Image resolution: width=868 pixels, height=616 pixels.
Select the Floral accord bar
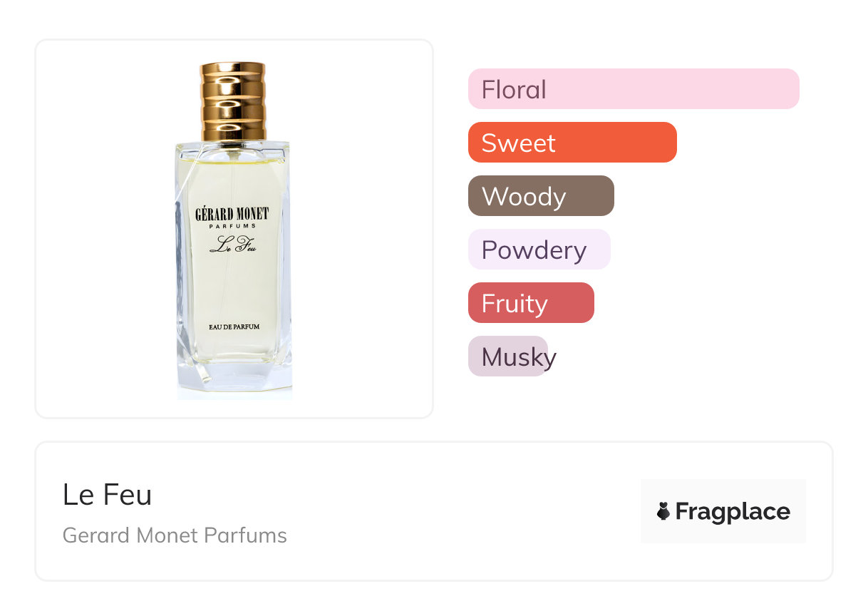click(633, 89)
